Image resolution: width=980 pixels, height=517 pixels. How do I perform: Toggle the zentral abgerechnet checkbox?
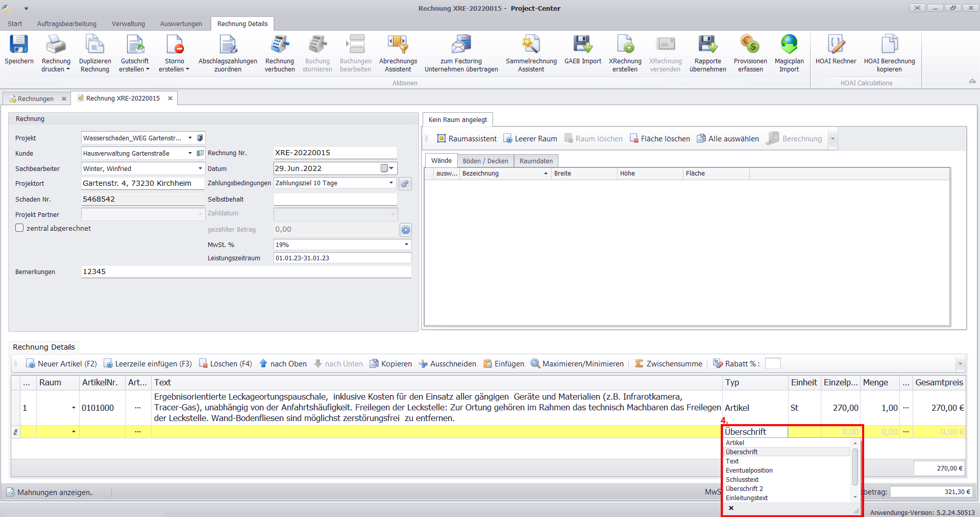[x=19, y=228]
